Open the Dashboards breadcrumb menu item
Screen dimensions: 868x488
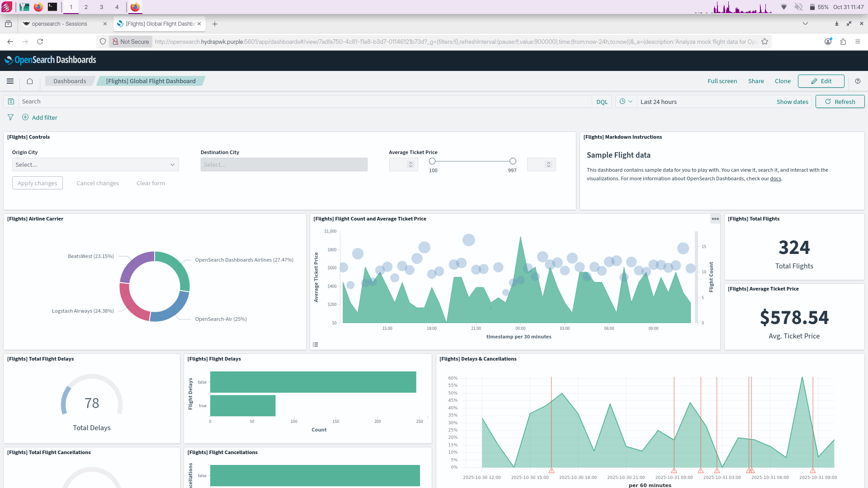(x=70, y=81)
